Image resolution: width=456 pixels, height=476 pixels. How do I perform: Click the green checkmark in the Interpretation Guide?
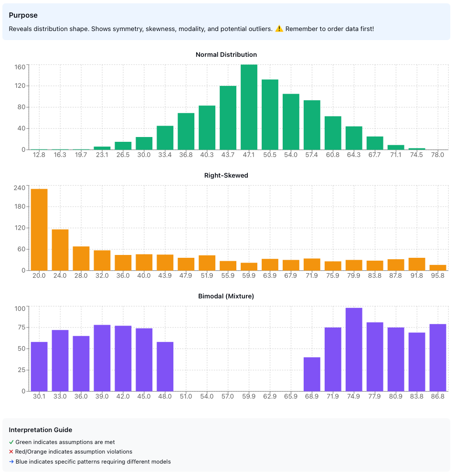11,442
